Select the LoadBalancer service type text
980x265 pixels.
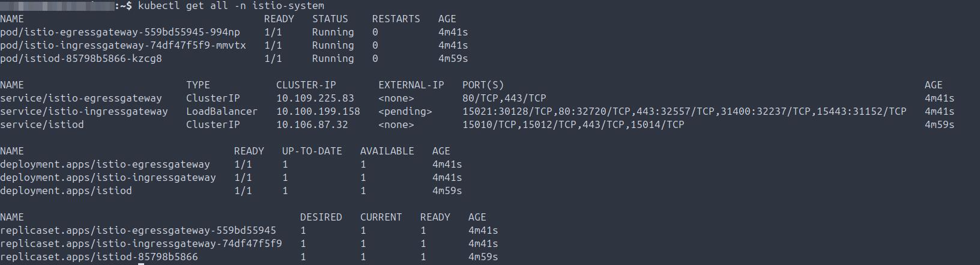(x=222, y=111)
